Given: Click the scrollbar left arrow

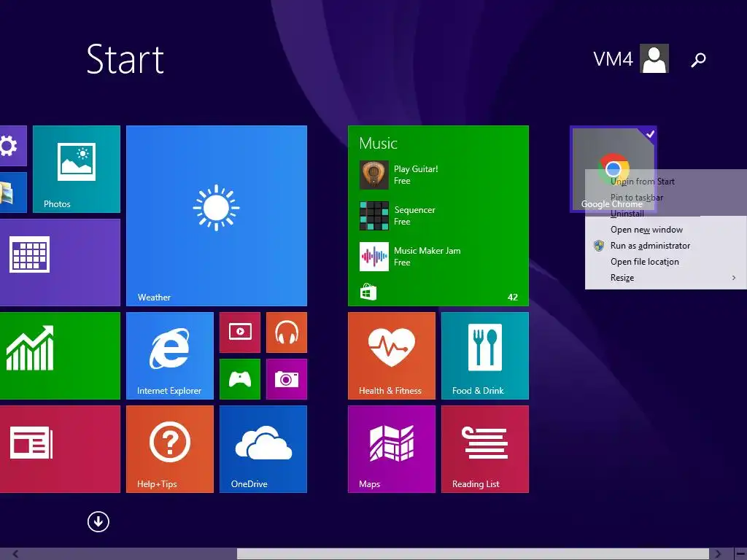Looking at the screenshot, I should (15, 554).
